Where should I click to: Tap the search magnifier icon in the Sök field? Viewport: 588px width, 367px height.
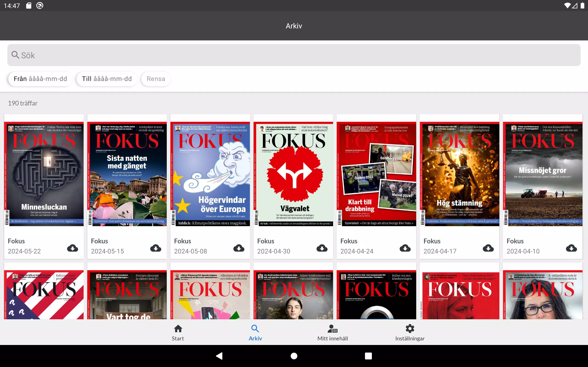pos(15,55)
